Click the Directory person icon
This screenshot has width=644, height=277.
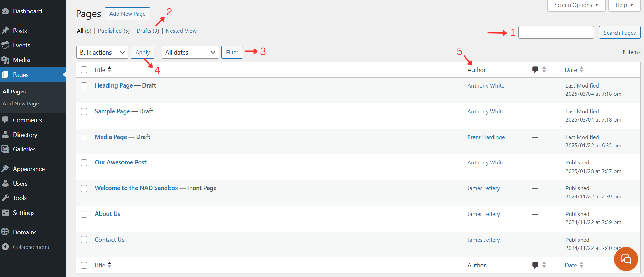(5, 135)
